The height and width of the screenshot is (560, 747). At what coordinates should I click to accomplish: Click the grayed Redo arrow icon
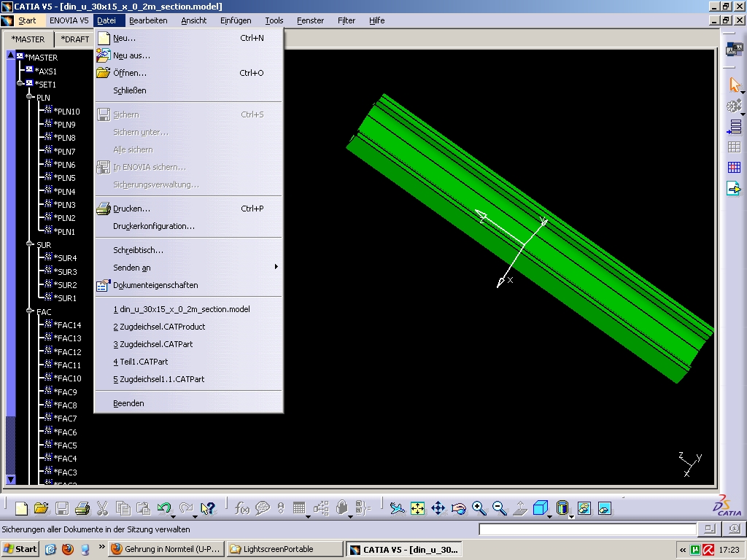tap(185, 508)
